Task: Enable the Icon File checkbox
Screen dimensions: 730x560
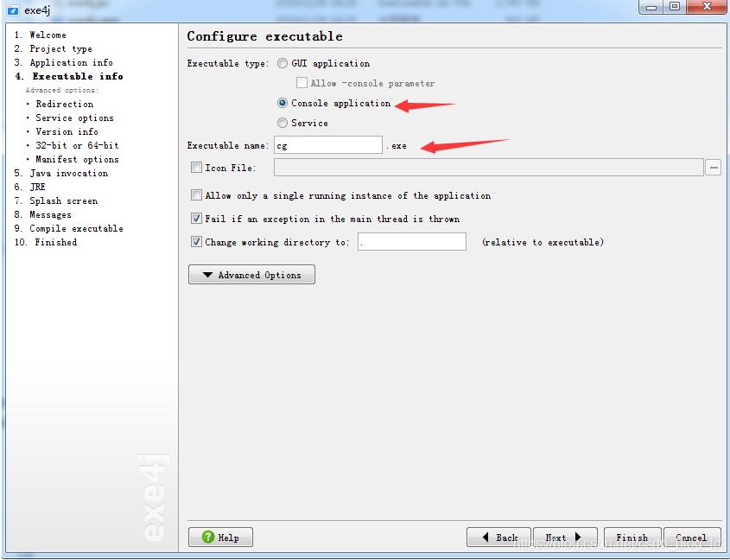Action: [196, 168]
